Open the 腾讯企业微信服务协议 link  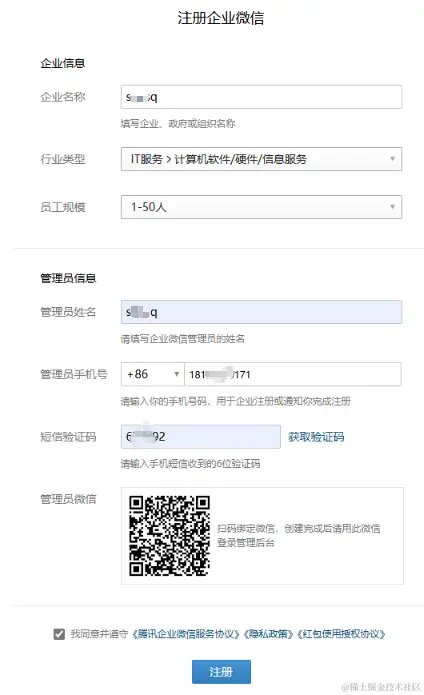186,634
